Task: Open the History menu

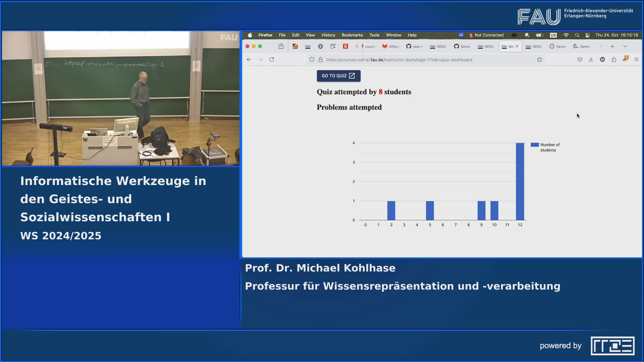Action: pos(328,35)
